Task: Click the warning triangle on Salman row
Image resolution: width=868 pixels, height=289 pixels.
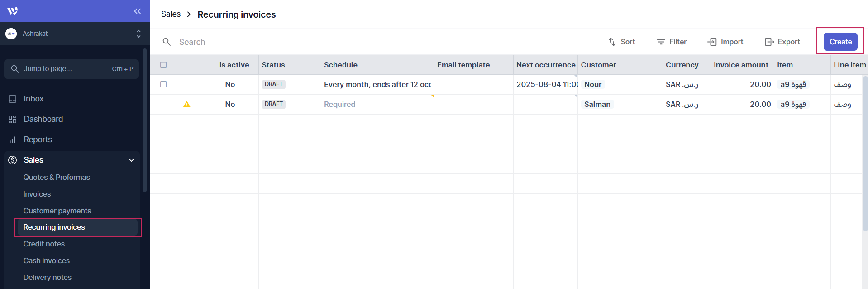Action: [187, 104]
